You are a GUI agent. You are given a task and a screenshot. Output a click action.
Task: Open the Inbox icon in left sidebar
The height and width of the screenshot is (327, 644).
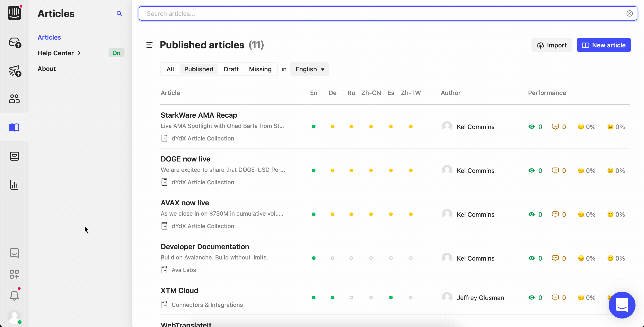(15, 42)
